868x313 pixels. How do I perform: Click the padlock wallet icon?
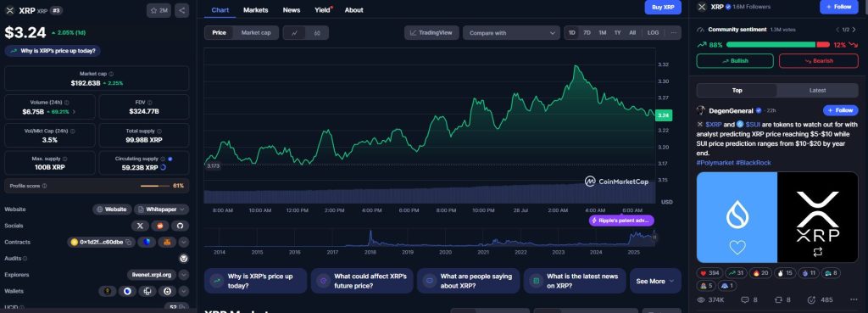point(167,291)
